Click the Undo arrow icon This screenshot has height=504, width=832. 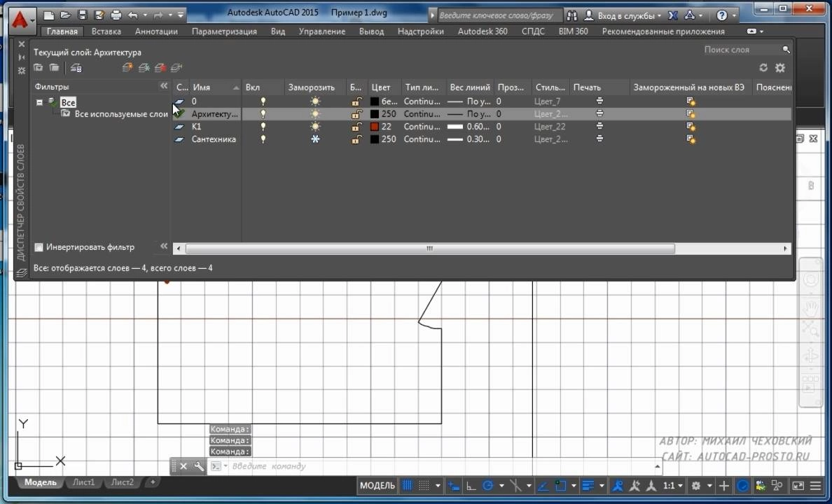(x=132, y=15)
